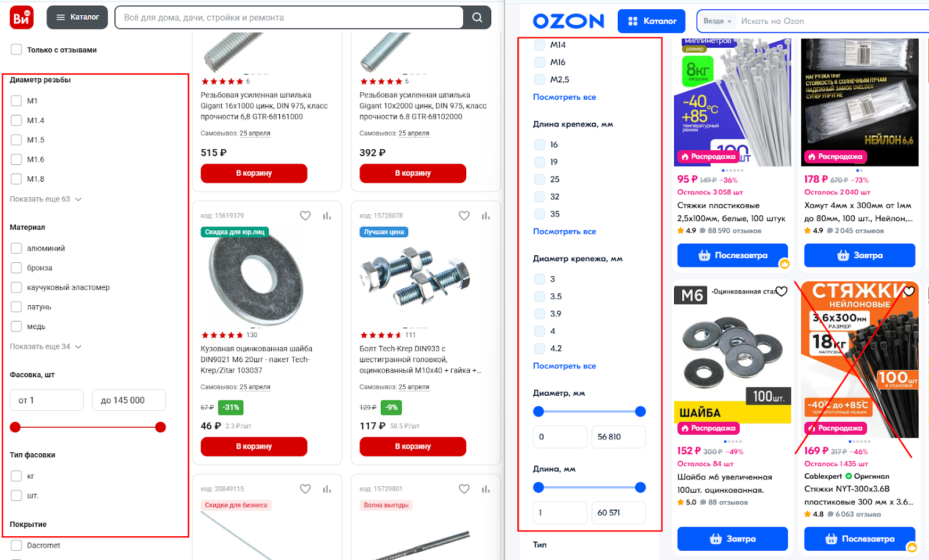Viewport: 929px width, 560px height.
Task: Enable the M1.5 thread diameter checkbox
Action: 16,140
